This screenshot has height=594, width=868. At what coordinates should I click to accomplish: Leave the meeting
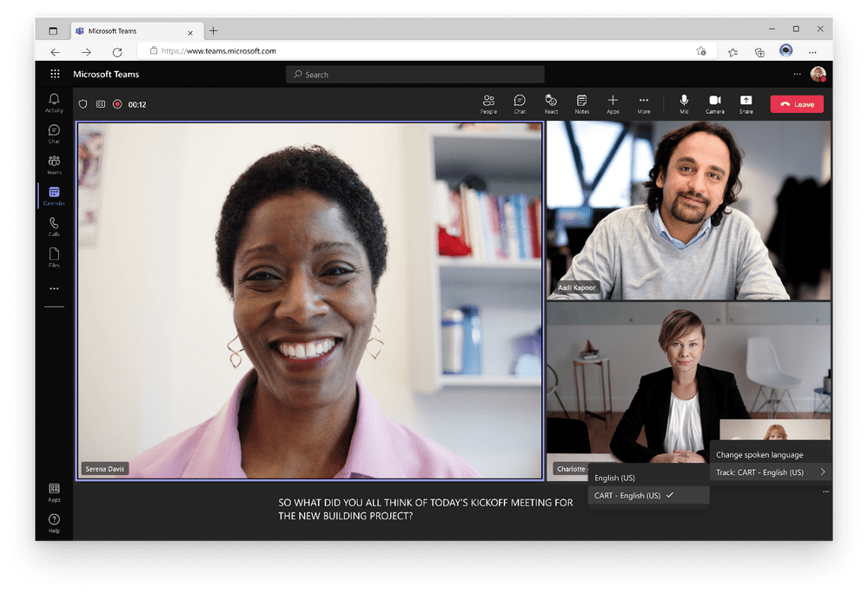(x=796, y=103)
